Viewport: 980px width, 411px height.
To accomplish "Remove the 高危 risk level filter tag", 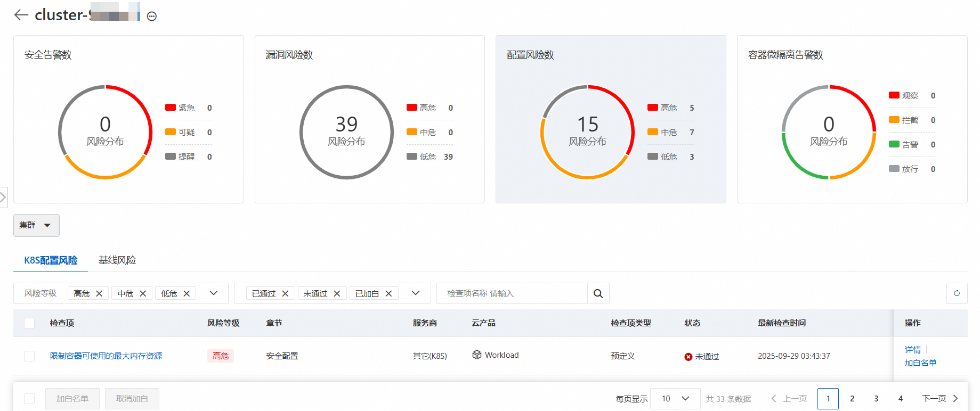I will 99,293.
